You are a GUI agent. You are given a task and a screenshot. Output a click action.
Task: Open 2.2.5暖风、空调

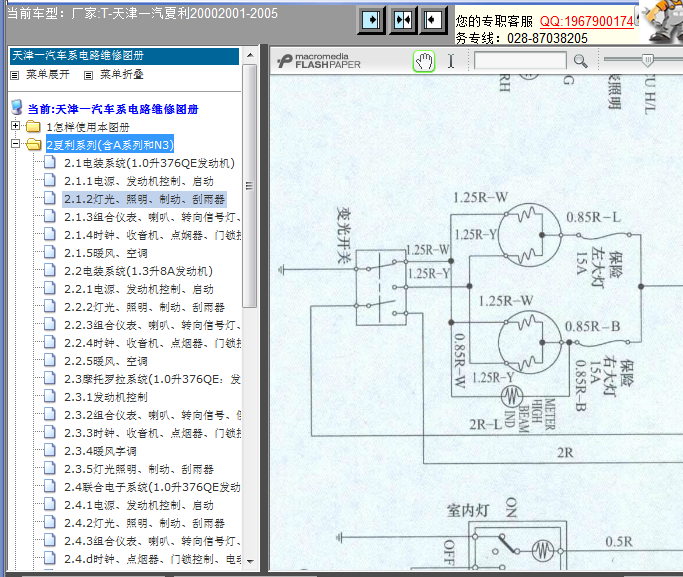point(106,361)
